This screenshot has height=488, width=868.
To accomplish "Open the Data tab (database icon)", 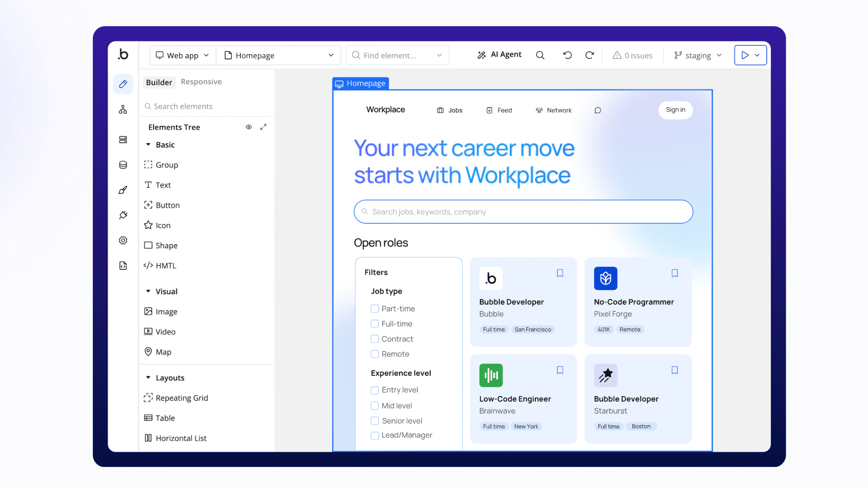I will tap(123, 165).
